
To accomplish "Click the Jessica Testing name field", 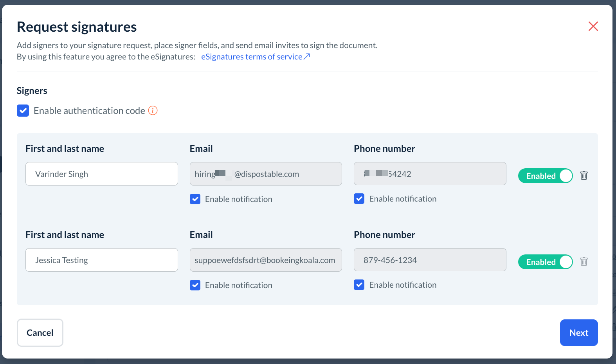I will (101, 260).
